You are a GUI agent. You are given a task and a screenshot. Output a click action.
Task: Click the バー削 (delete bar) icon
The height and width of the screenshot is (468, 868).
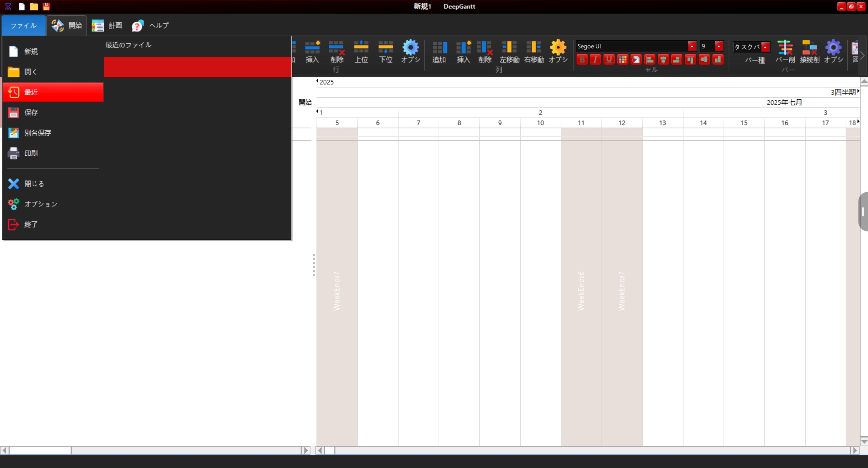(x=785, y=51)
